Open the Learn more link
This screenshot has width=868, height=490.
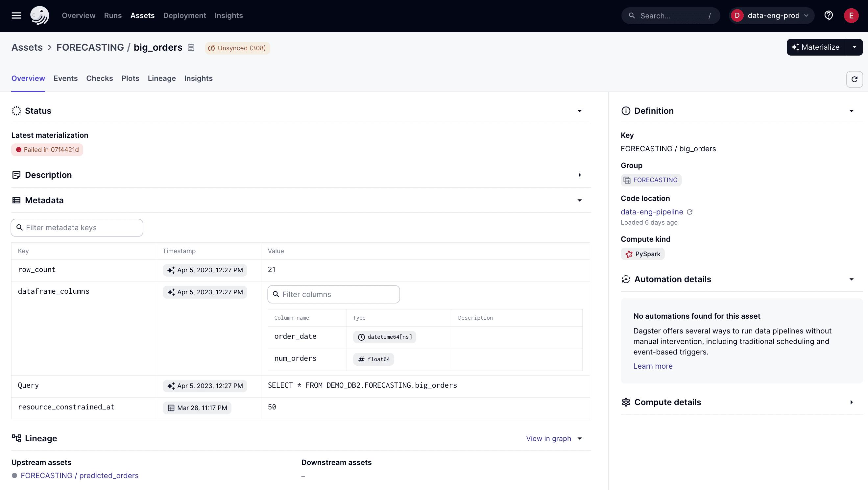coord(653,366)
